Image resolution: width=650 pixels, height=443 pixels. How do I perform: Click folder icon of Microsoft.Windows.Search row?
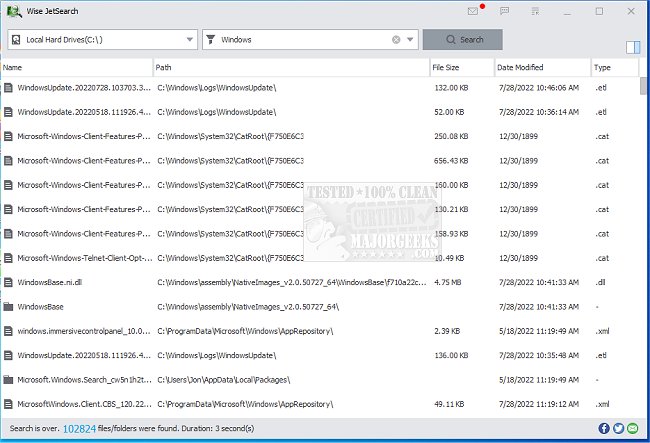pos(8,380)
